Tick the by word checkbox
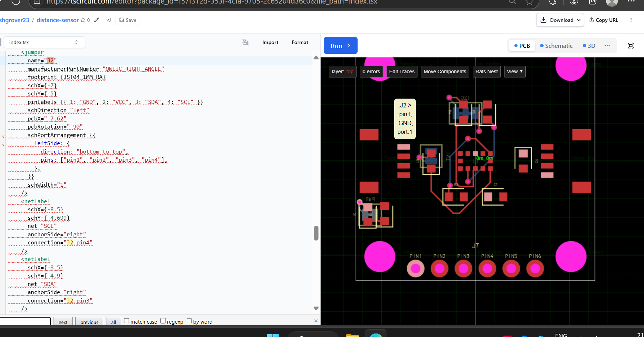The height and width of the screenshot is (337, 644). (189, 321)
